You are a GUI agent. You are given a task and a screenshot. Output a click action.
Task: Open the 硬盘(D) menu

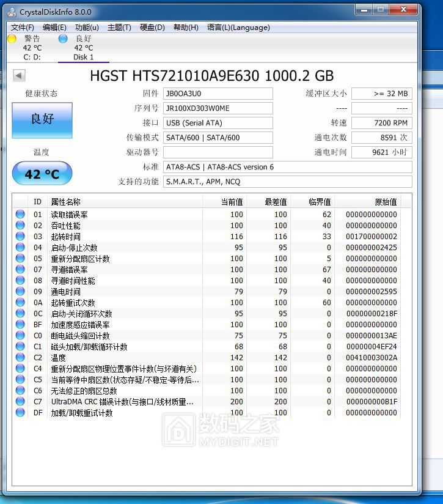[x=152, y=28]
